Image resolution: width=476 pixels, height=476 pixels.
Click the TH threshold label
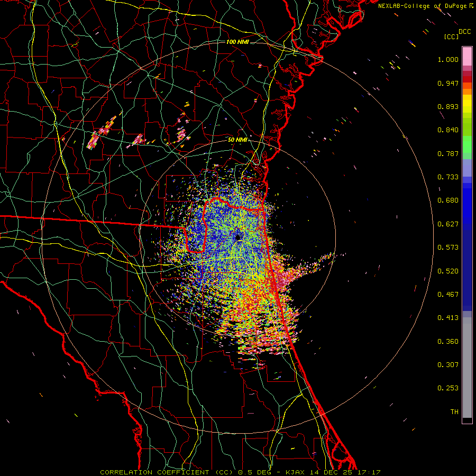[x=454, y=412]
